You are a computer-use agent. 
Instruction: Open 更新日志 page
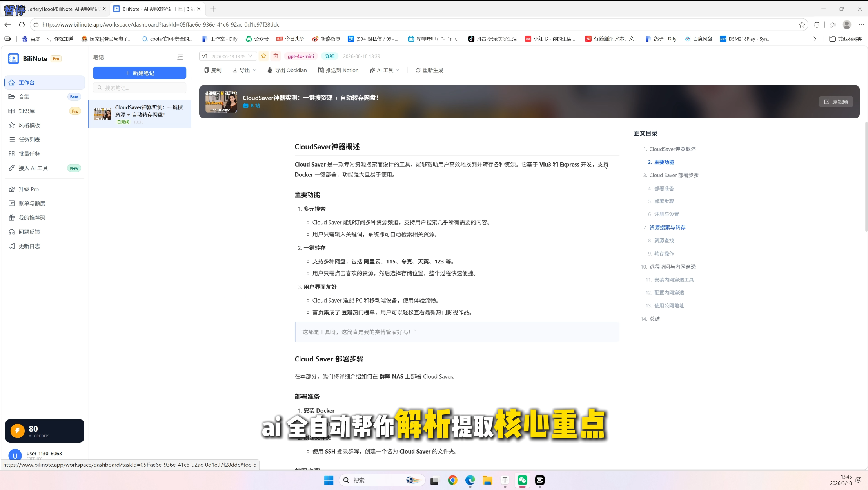pyautogui.click(x=45, y=246)
